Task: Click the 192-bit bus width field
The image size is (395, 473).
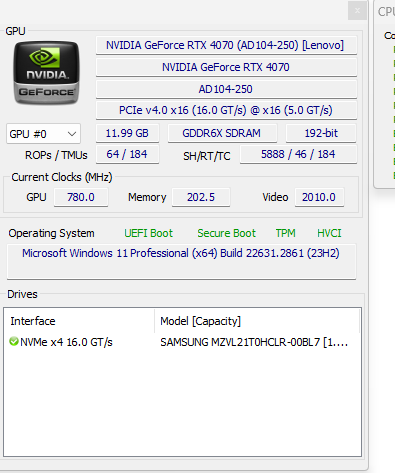Action: (321, 133)
